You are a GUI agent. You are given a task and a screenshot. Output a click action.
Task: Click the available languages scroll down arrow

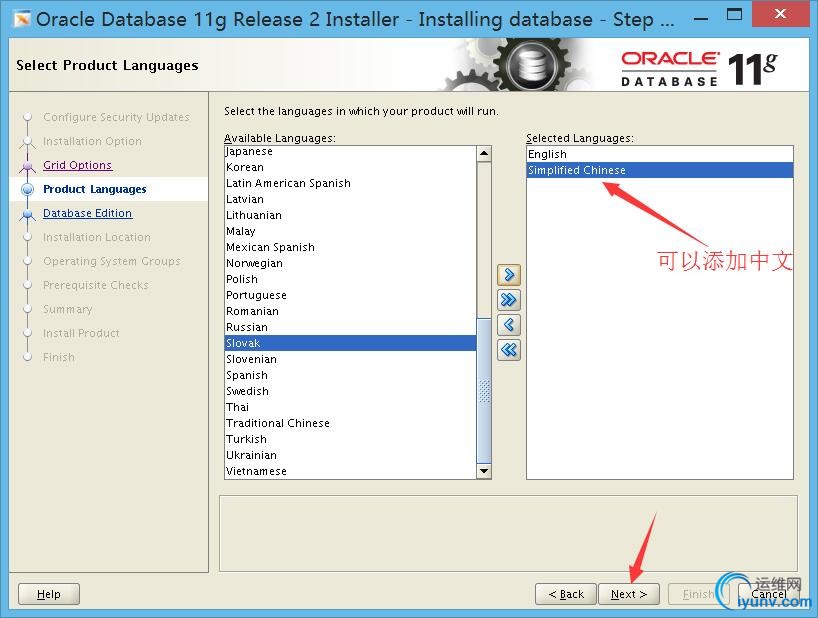click(x=484, y=471)
